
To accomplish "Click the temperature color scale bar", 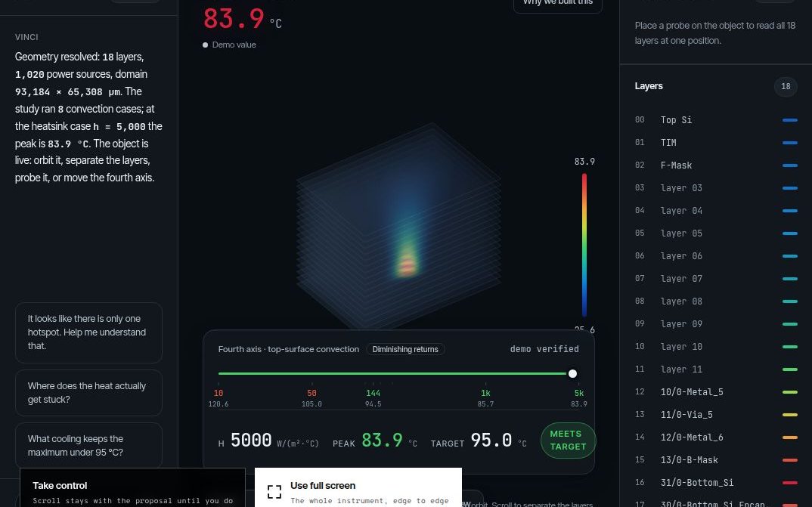I will [x=584, y=246].
